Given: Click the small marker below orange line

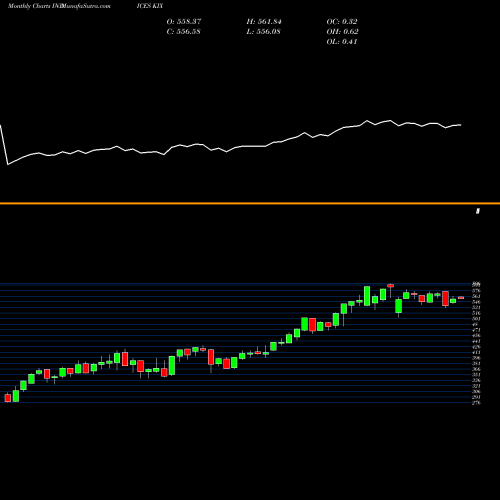Looking at the screenshot, I should pyautogui.click(x=478, y=211).
